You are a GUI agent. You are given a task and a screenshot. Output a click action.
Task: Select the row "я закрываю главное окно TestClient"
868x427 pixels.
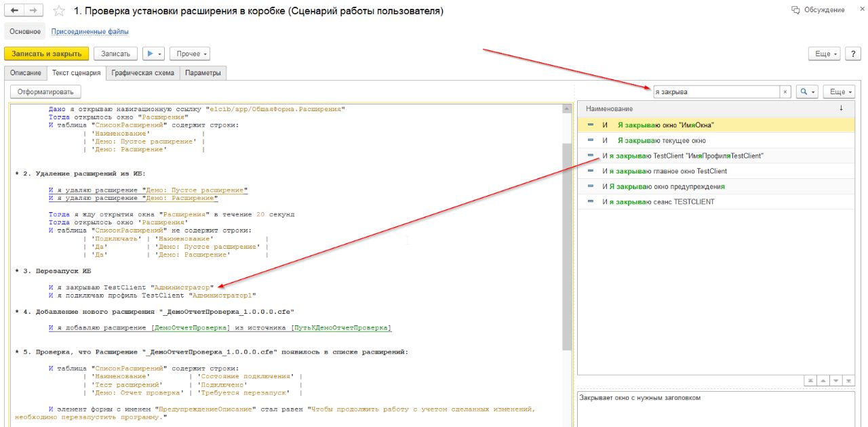pos(716,171)
